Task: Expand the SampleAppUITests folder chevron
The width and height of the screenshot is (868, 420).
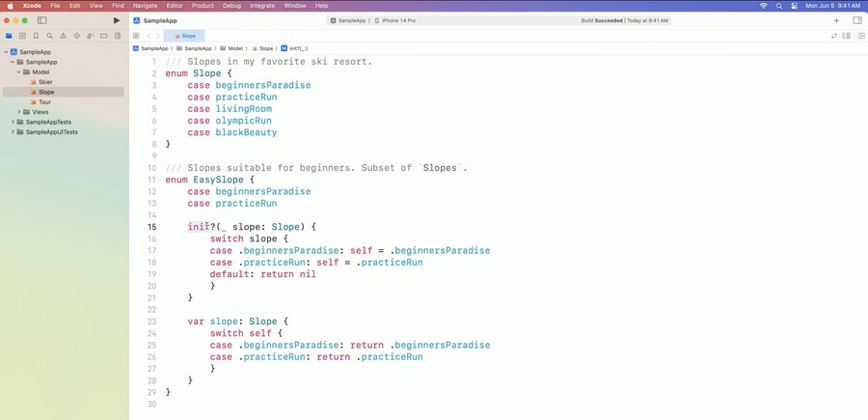Action: (x=13, y=132)
